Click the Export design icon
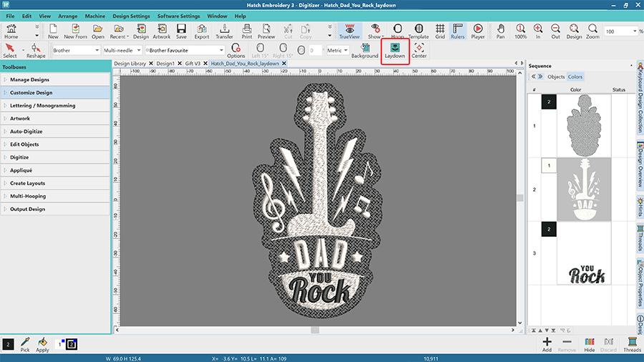 pos(202,31)
